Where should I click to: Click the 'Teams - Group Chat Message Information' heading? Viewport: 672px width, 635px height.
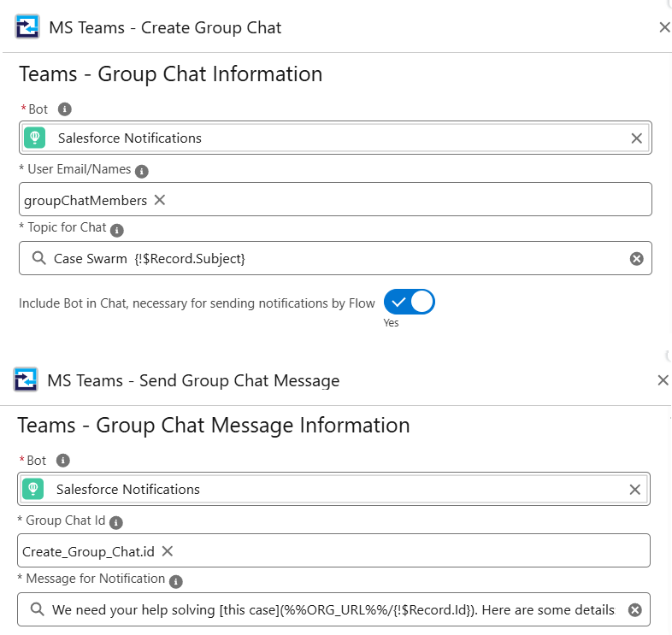point(214,426)
